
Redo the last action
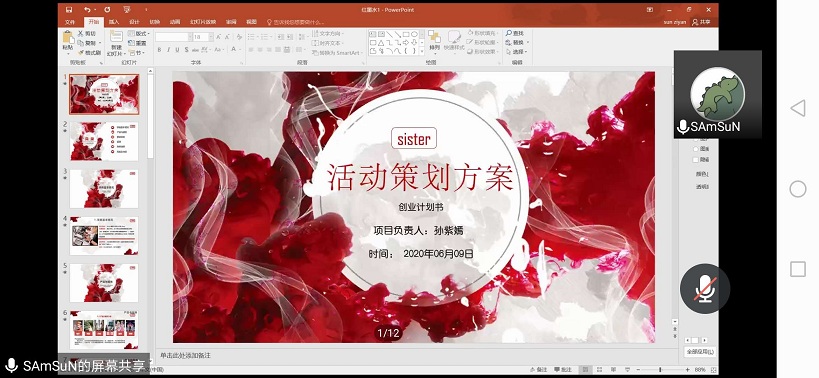(x=107, y=9)
